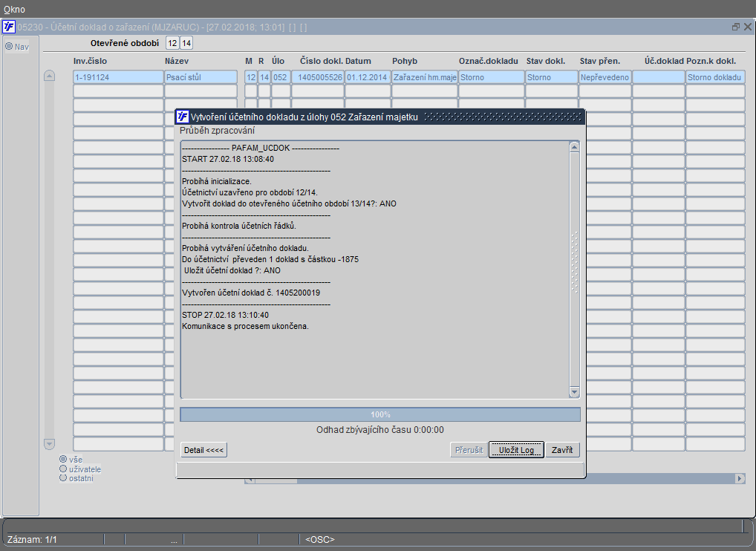Click the log scrollbar up arrow
The height and width of the screenshot is (551, 756).
574,148
